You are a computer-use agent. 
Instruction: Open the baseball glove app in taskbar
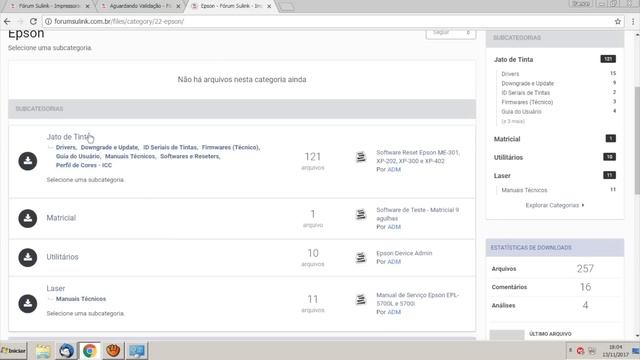click(x=113, y=351)
